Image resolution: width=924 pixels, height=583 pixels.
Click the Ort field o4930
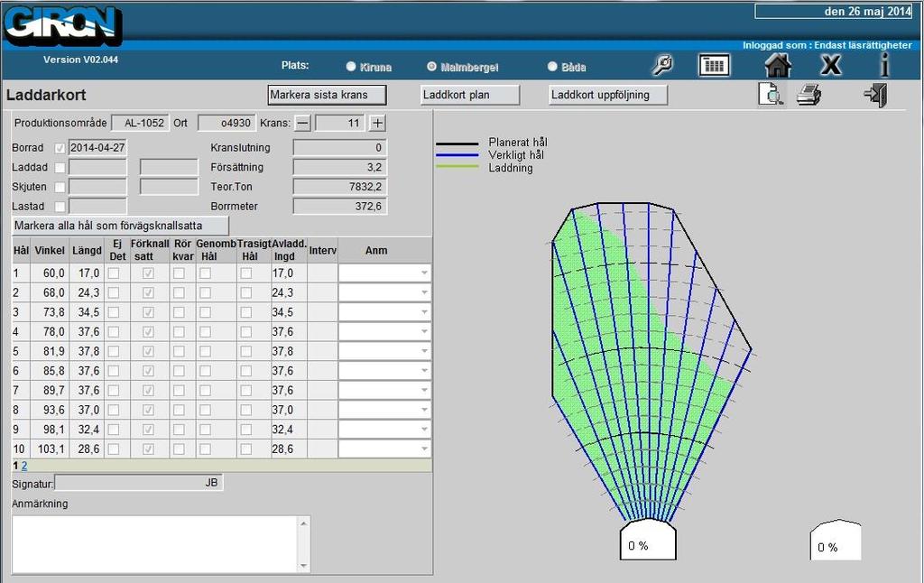(226, 124)
